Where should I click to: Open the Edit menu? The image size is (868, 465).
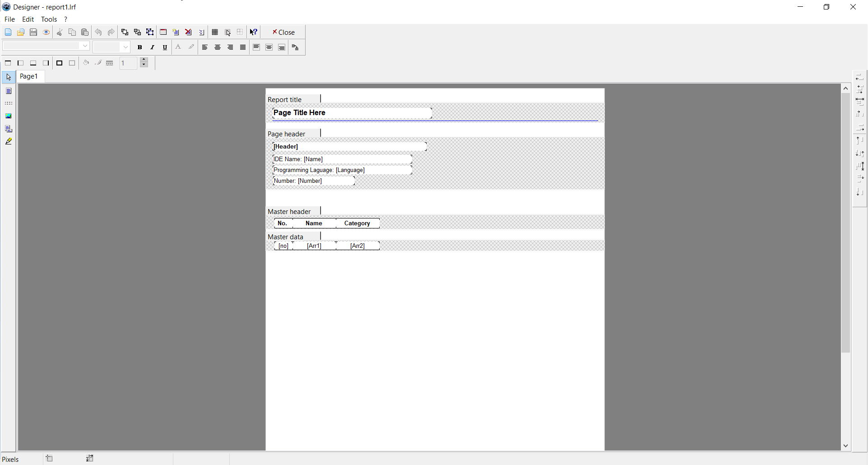[28, 19]
